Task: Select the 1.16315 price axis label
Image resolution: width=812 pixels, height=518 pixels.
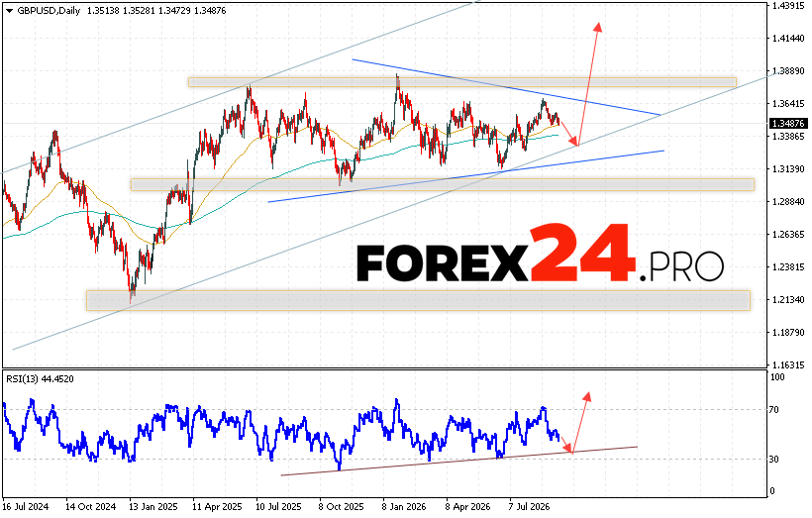Action: point(788,364)
